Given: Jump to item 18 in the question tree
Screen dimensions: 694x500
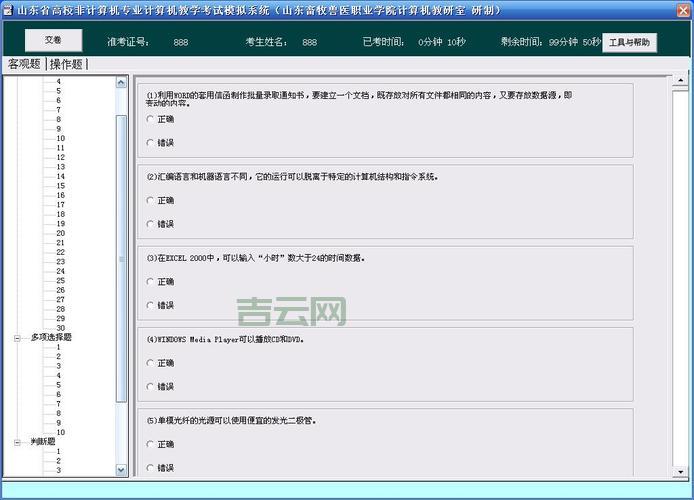Looking at the screenshot, I should pos(60,214).
